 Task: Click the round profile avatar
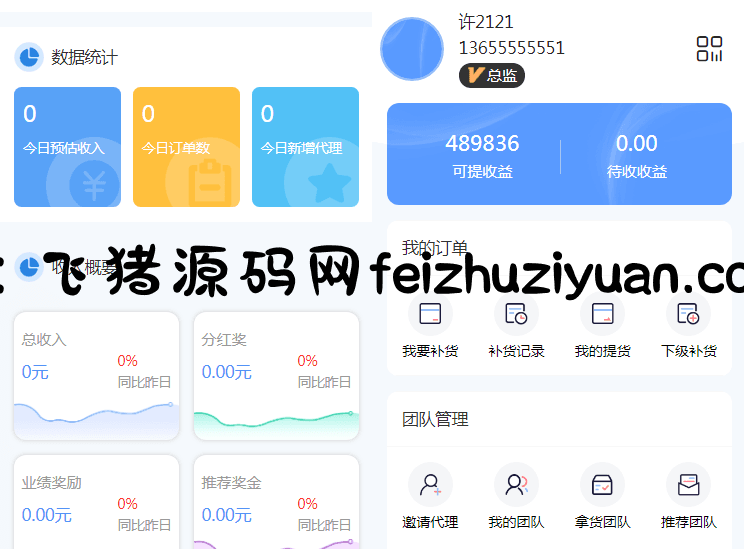412,49
